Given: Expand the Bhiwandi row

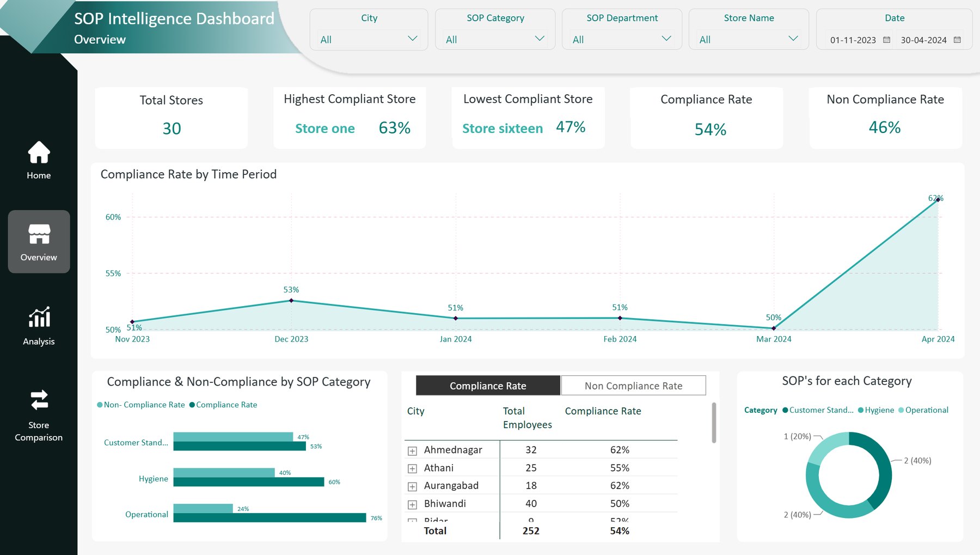Looking at the screenshot, I should [412, 504].
